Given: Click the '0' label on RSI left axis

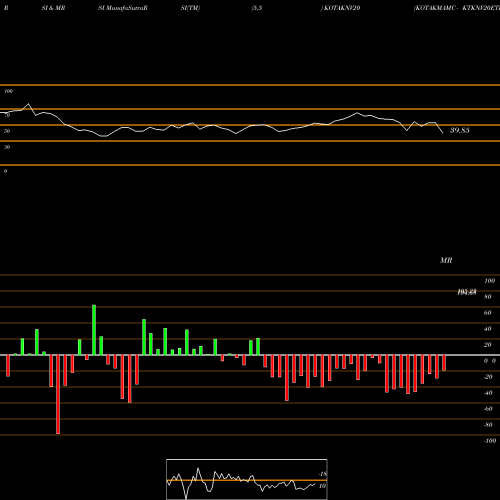Looking at the screenshot, I should pyautogui.click(x=5, y=171).
